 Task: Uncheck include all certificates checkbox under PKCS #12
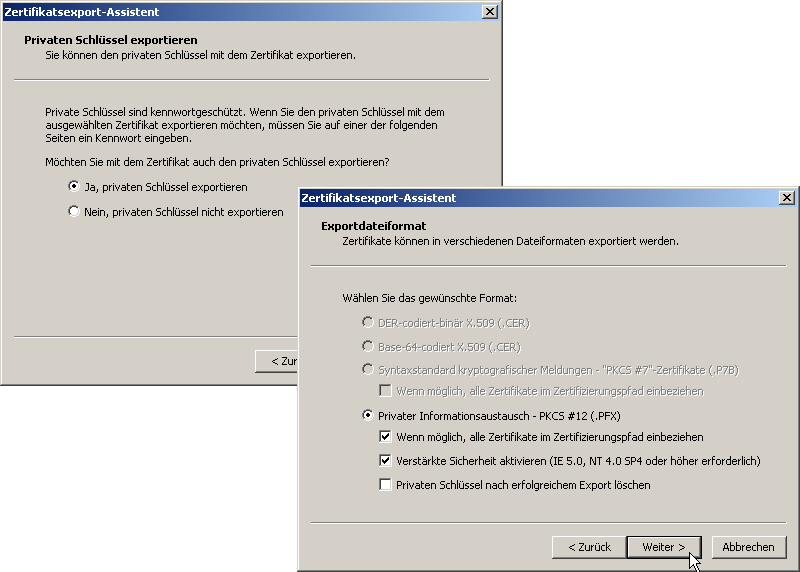[x=386, y=437]
